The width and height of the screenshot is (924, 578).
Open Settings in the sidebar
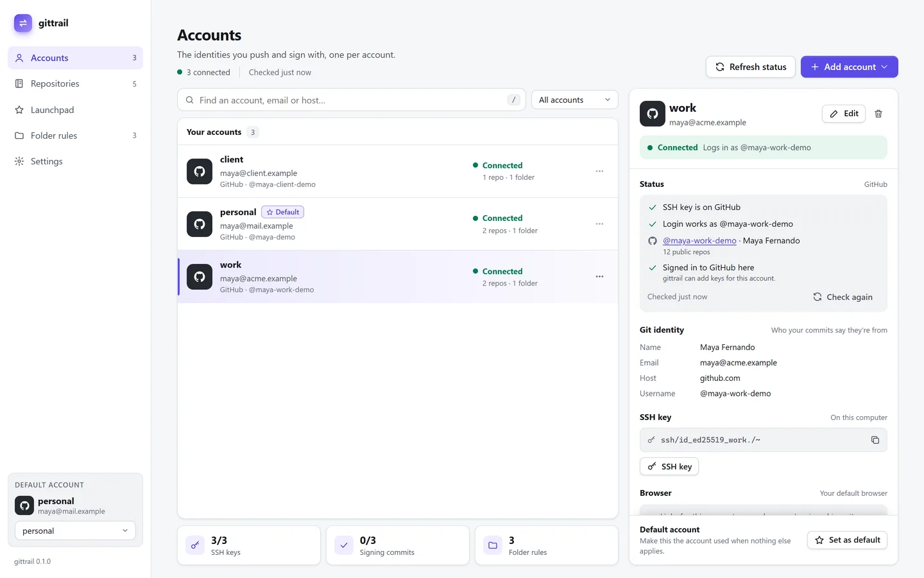click(75, 161)
